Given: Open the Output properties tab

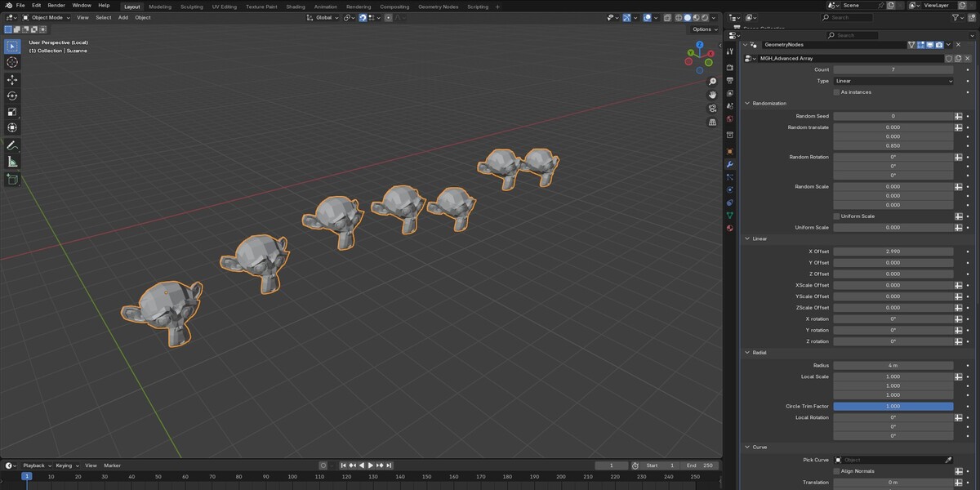Looking at the screenshot, I should pos(730,80).
